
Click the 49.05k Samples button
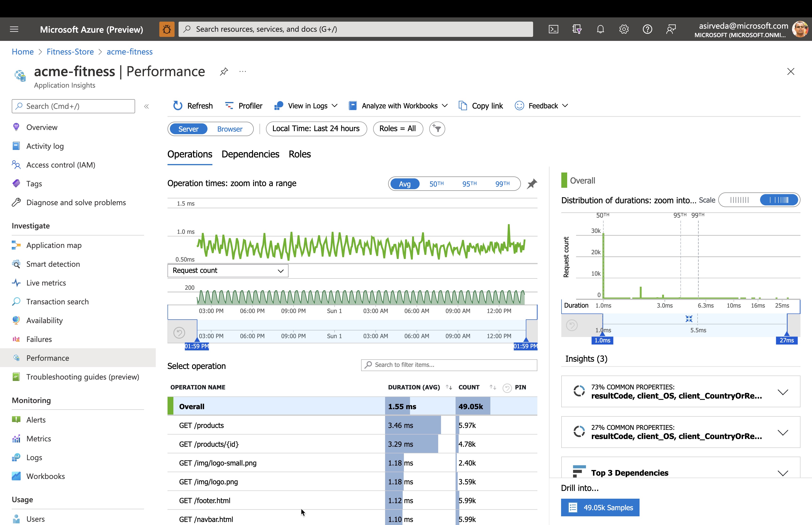point(600,508)
